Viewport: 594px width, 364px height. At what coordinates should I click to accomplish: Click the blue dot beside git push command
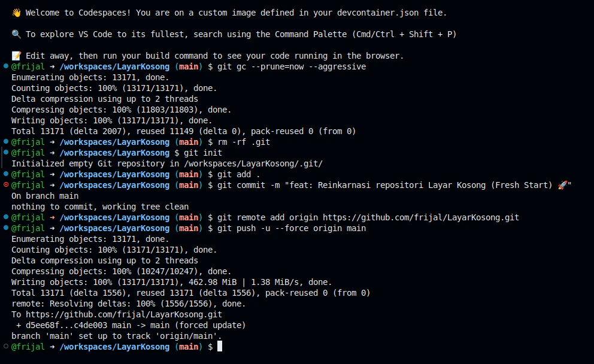pyautogui.click(x=5, y=227)
